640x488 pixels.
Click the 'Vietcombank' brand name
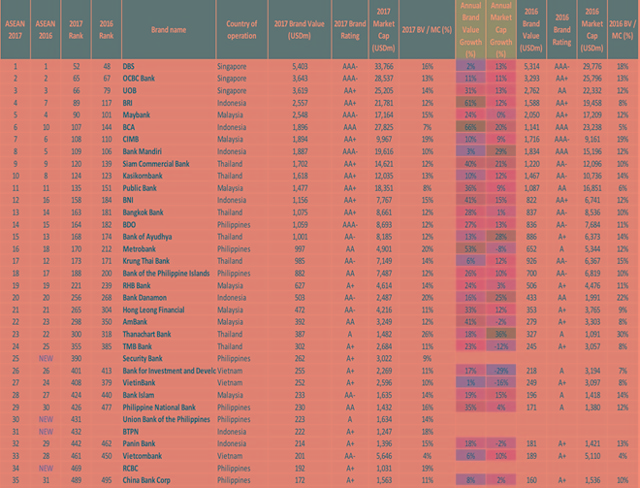(x=142, y=455)
